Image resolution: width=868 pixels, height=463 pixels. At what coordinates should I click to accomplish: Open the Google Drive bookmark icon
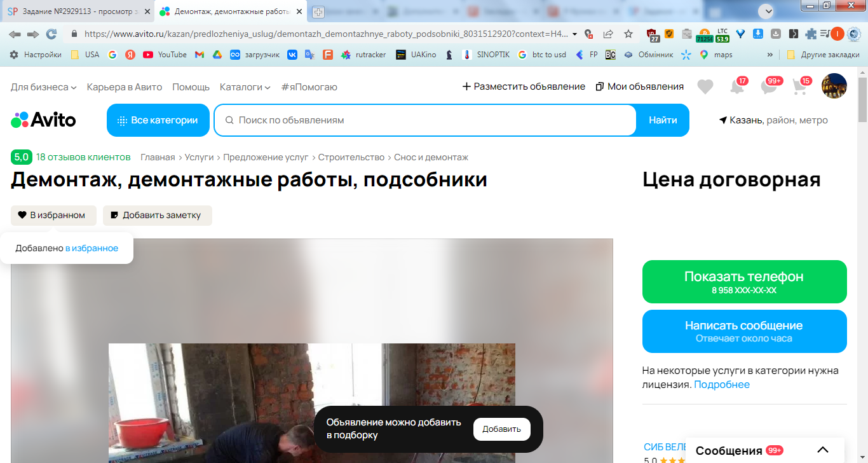click(217, 55)
